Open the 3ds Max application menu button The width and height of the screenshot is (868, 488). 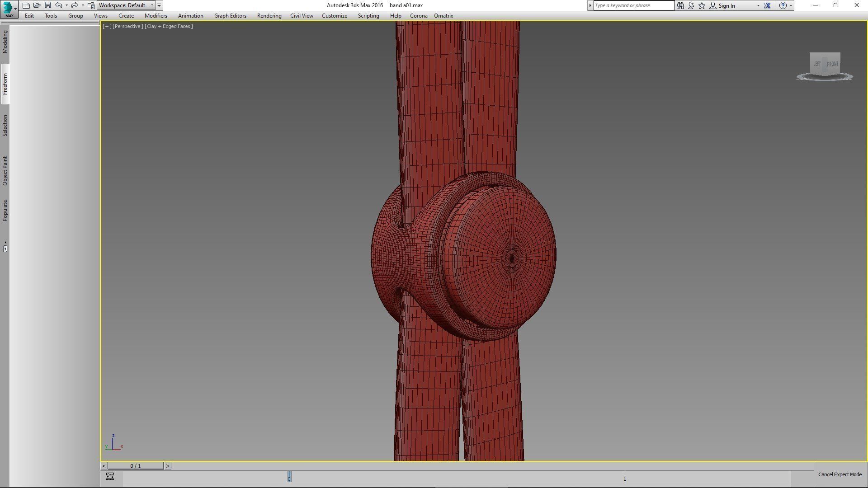(9, 9)
